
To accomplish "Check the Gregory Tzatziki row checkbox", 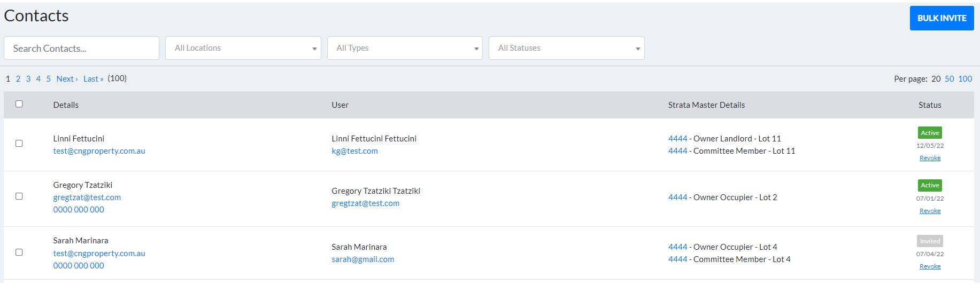I will click(x=19, y=196).
